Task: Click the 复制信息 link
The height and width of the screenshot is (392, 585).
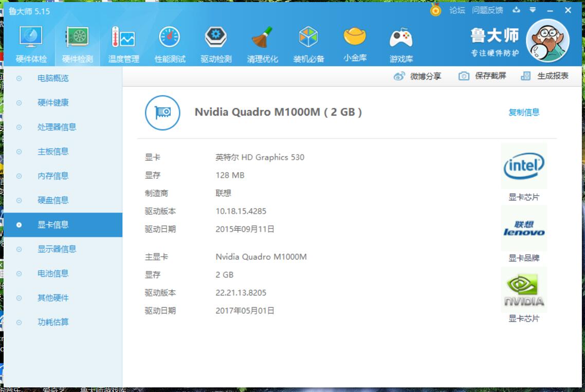Action: pyautogui.click(x=524, y=112)
